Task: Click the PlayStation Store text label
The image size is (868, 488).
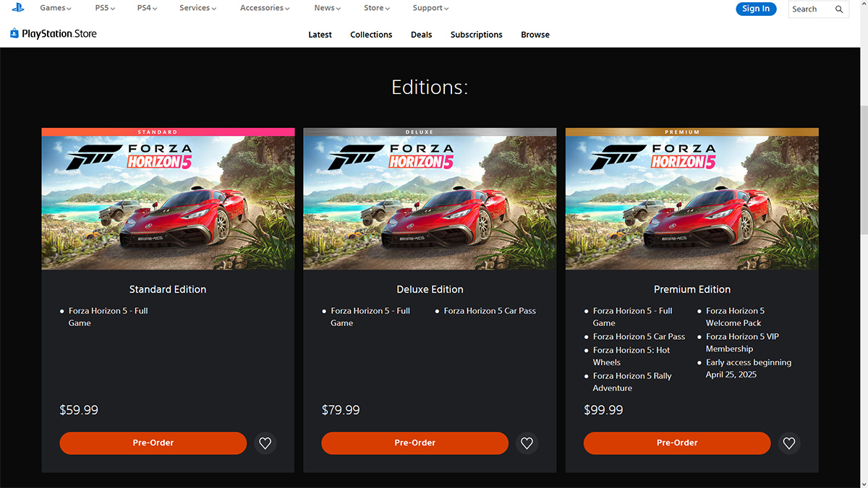Action: [59, 33]
